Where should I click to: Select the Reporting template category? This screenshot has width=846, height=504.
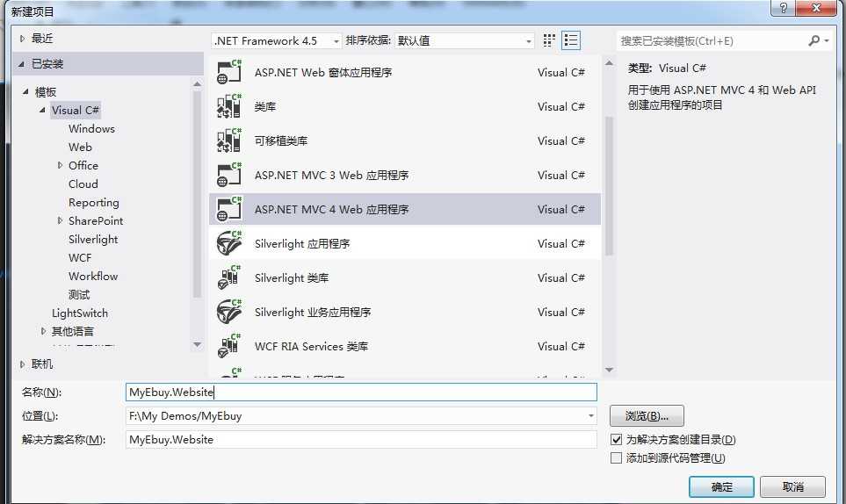coord(94,203)
